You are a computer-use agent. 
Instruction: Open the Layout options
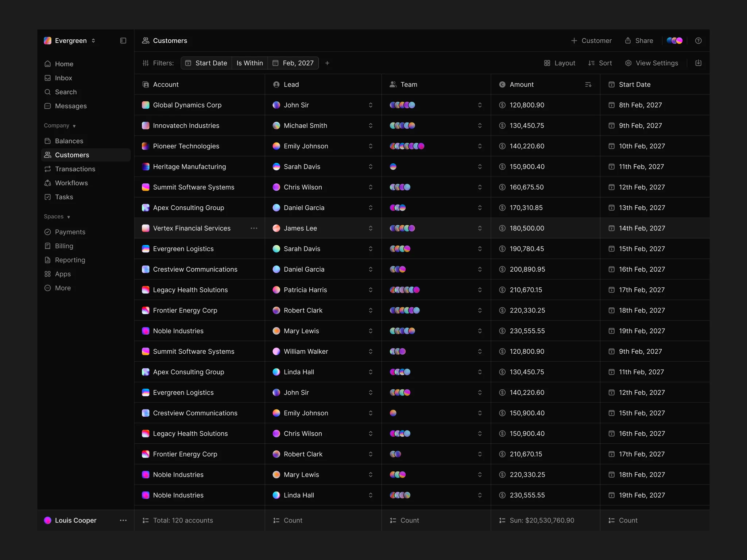click(x=560, y=63)
